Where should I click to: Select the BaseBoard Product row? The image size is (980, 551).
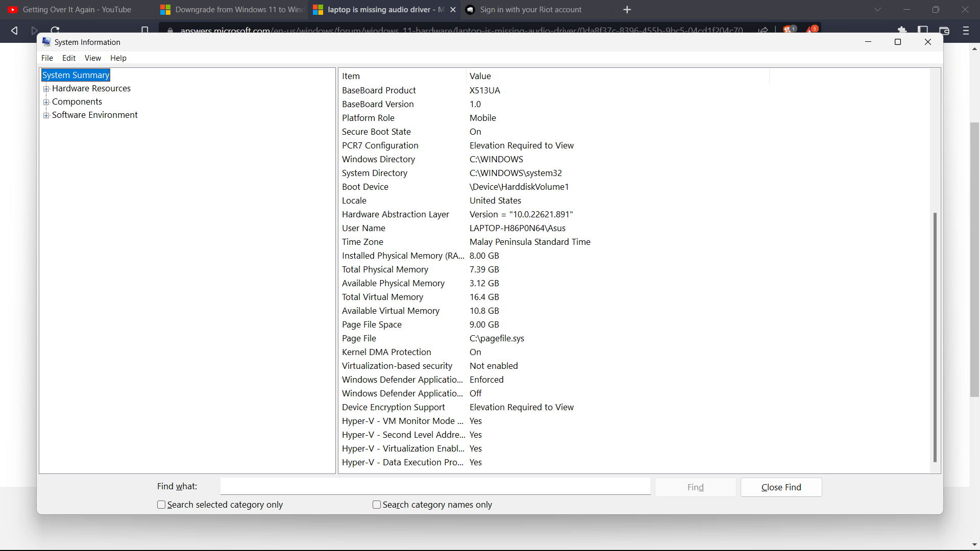point(634,90)
